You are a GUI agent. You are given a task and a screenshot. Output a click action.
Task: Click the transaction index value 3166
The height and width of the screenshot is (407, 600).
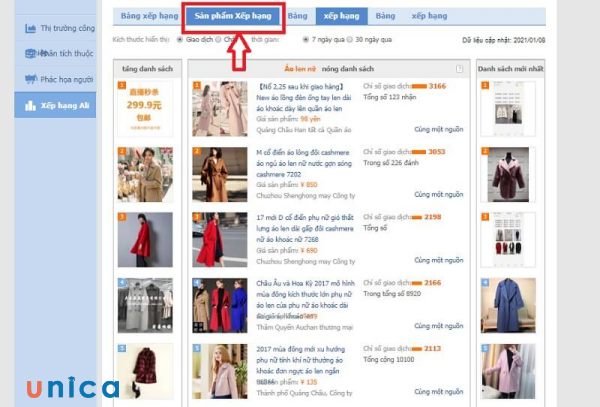tap(437, 86)
